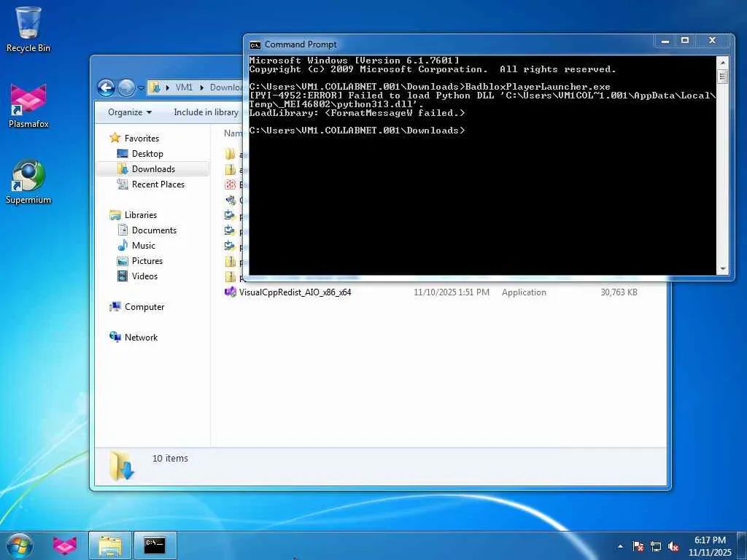The height and width of the screenshot is (560, 747).
Task: Click the Type column value Application
Action: [x=524, y=292]
